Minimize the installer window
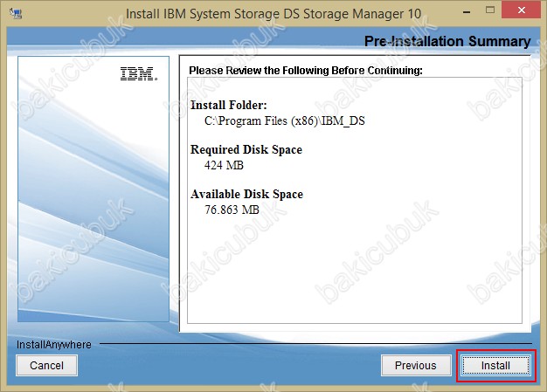Viewport: 547px width, 392px height. coord(467,12)
